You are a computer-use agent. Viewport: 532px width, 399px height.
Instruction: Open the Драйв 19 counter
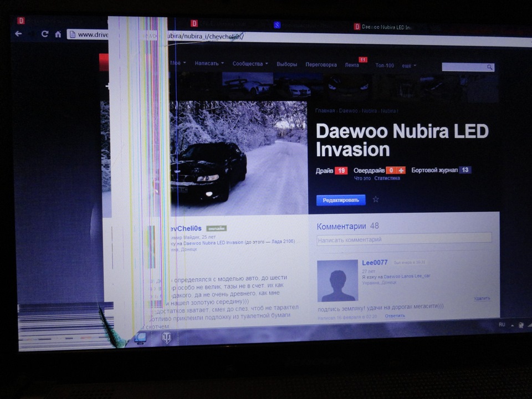pyautogui.click(x=331, y=170)
